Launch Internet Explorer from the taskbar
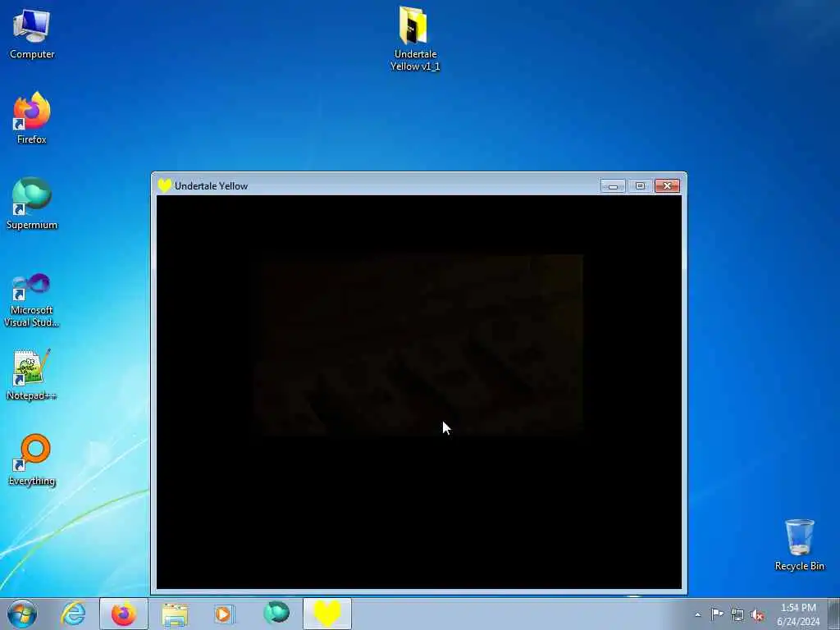The image size is (840, 630). click(x=73, y=614)
